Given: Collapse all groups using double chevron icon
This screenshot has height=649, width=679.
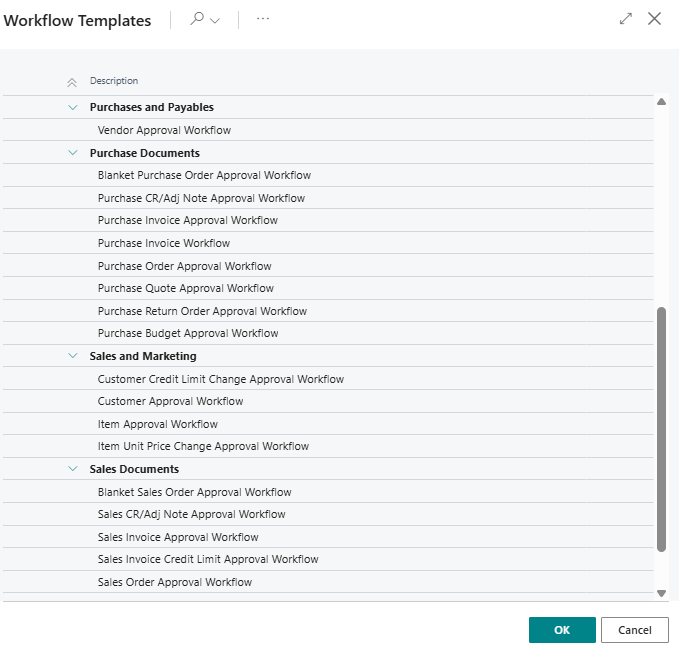Looking at the screenshot, I should point(72,82).
